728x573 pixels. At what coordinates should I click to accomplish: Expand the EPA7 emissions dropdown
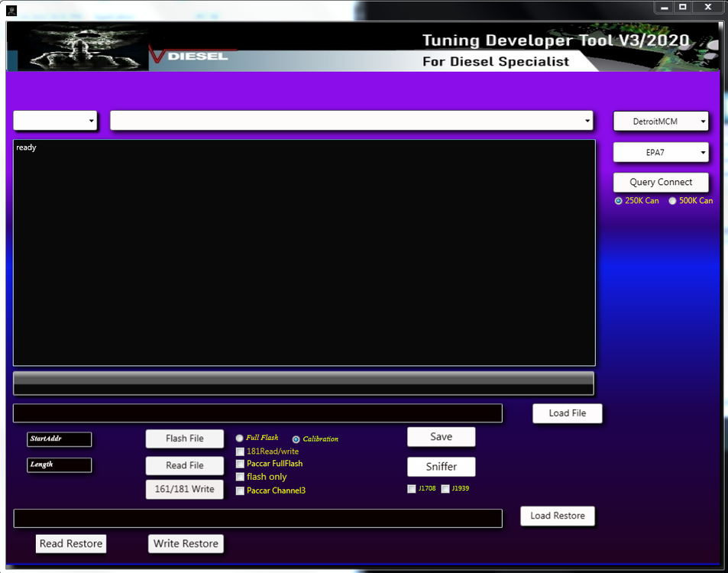point(661,153)
